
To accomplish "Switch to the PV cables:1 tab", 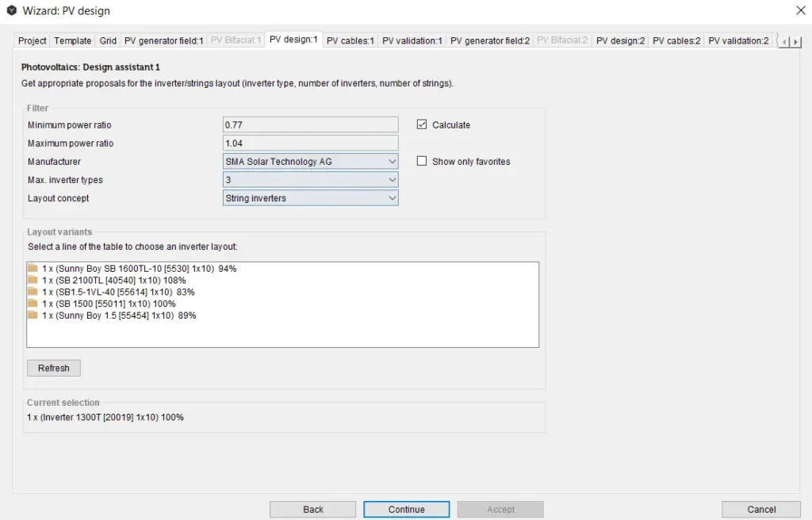I will point(350,40).
